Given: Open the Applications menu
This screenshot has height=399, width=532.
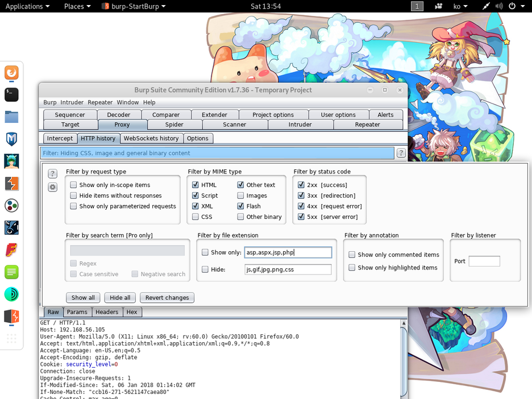Looking at the screenshot, I should coord(27,6).
